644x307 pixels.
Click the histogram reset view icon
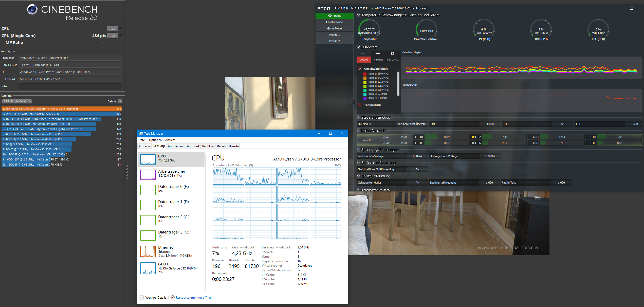tap(392, 53)
